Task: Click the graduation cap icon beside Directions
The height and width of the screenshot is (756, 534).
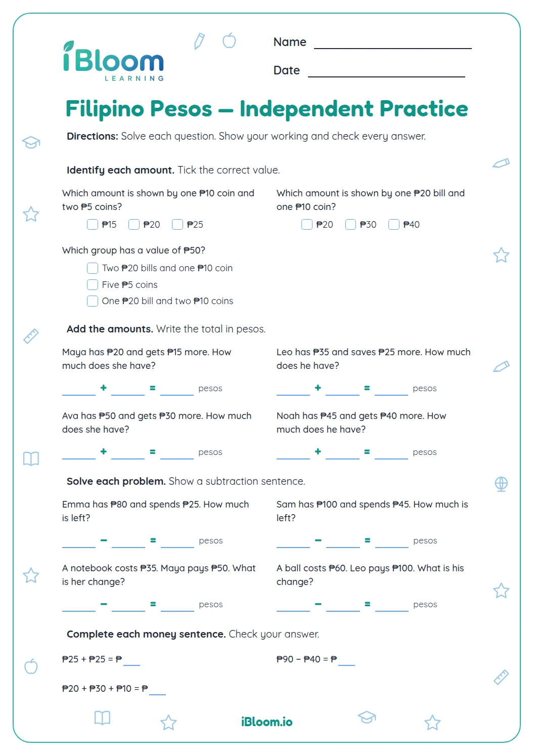Action: 31,142
